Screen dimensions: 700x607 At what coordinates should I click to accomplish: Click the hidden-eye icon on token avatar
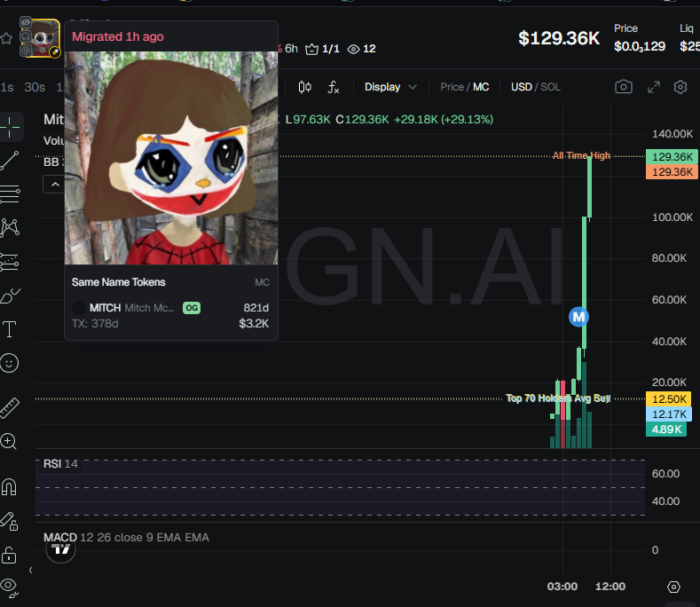coord(26,22)
